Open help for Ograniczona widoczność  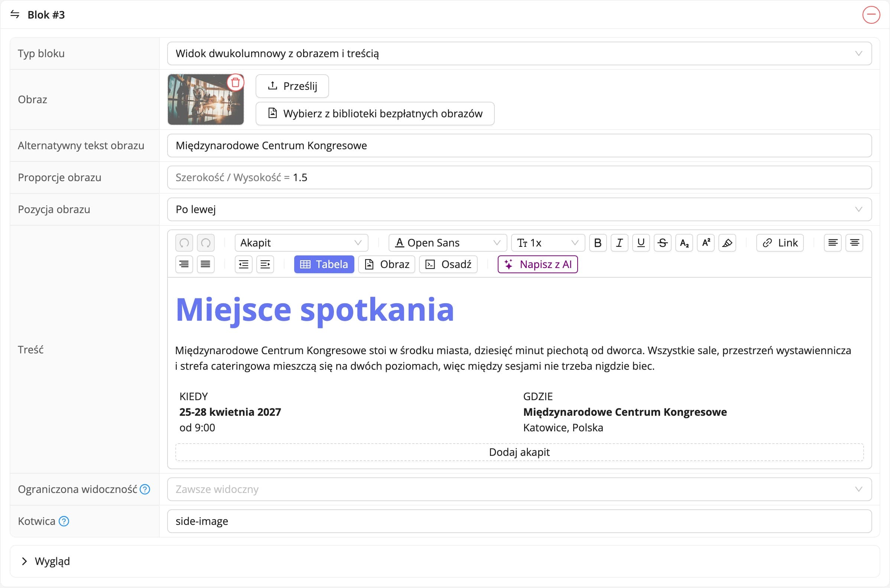pyautogui.click(x=145, y=489)
